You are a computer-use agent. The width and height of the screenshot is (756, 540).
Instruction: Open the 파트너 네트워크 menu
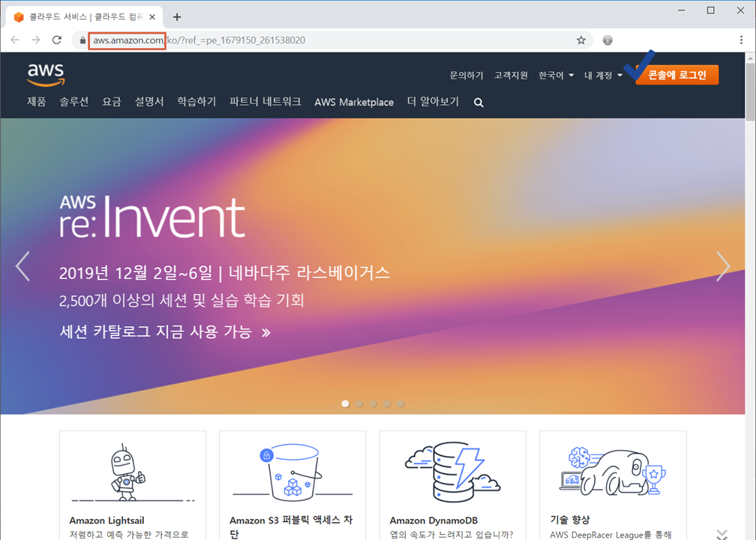tap(265, 102)
